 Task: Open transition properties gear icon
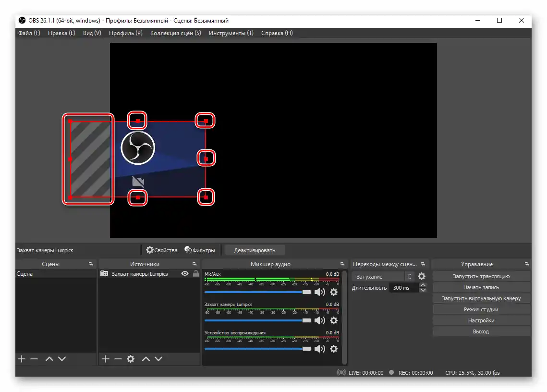(422, 276)
